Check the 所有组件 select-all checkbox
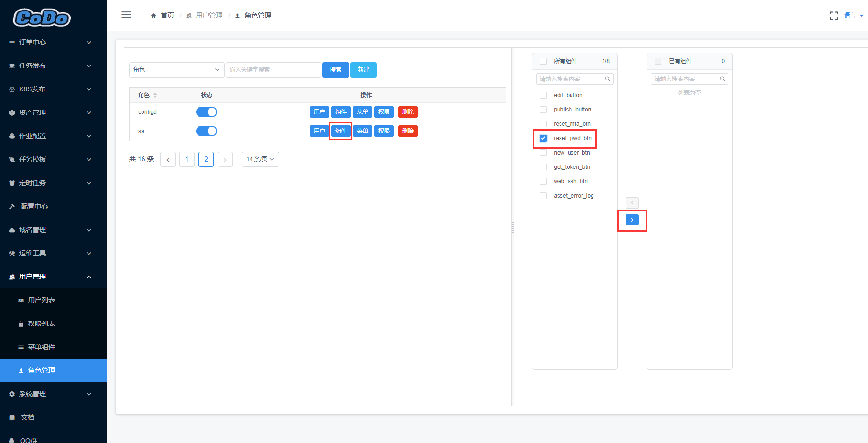Screen dimensions: 868x443 (543, 61)
